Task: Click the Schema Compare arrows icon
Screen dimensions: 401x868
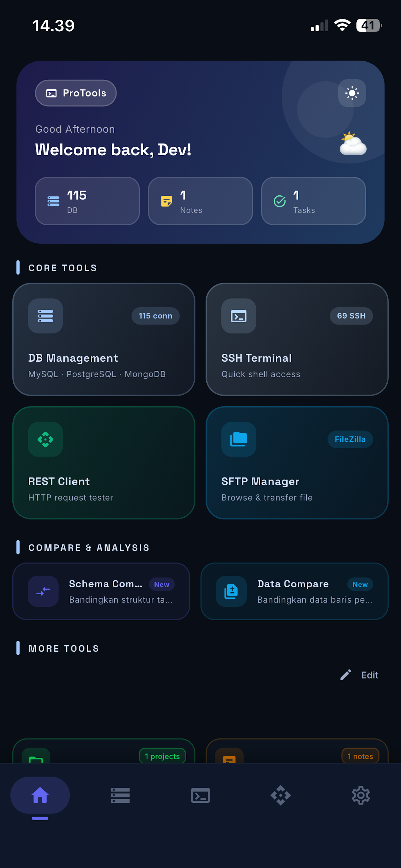Action: pyautogui.click(x=44, y=591)
